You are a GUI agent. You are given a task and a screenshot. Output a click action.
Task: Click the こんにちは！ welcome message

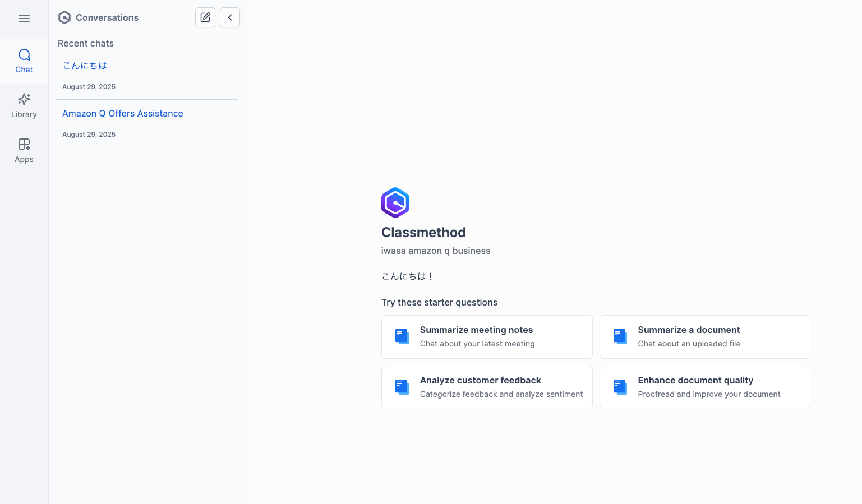(408, 276)
